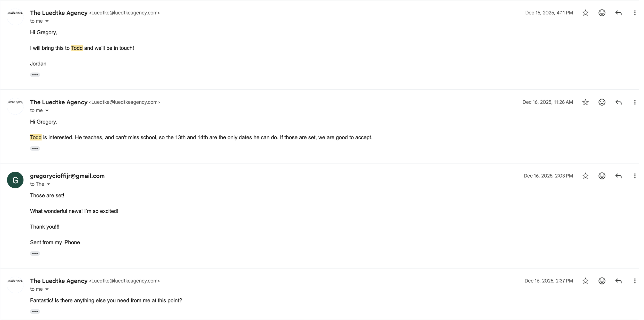The height and width of the screenshot is (320, 644).
Task: Expand recipient details of 2:37 PM message
Action: 47,289
